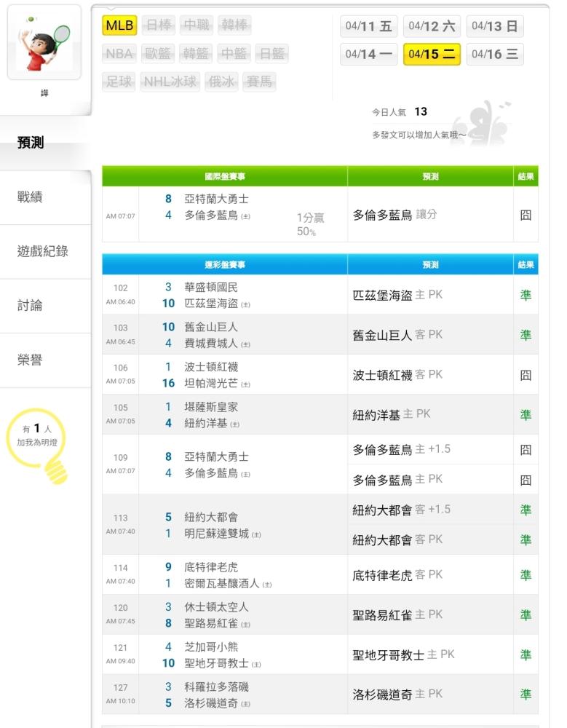Click 多倫多藍鳥 讓分 prediction text
Viewport: 567px width, 728px height.
pyautogui.click(x=394, y=215)
